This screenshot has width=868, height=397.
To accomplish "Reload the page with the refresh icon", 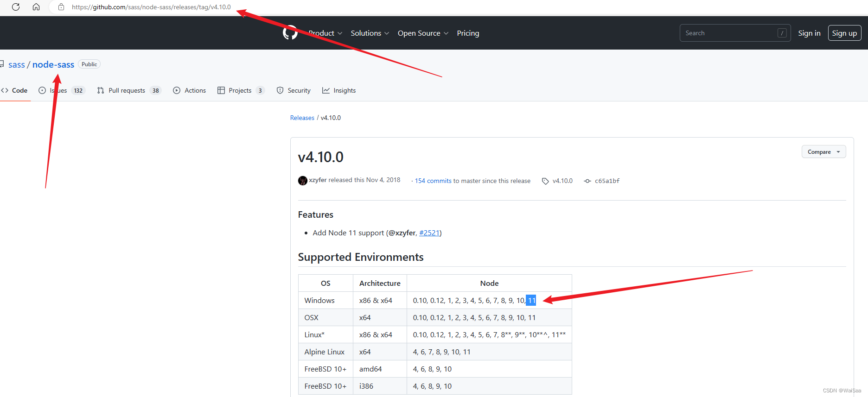I will pos(16,7).
